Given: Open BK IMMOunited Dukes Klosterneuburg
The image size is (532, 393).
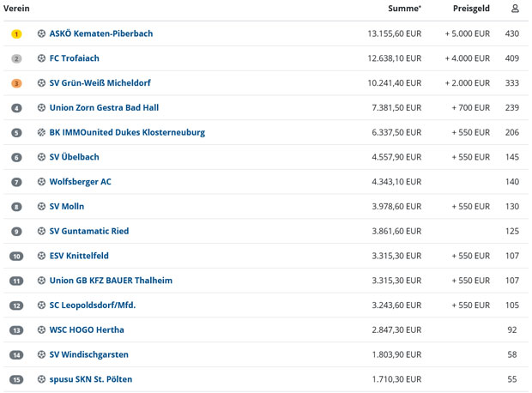Looking at the screenshot, I should [127, 132].
